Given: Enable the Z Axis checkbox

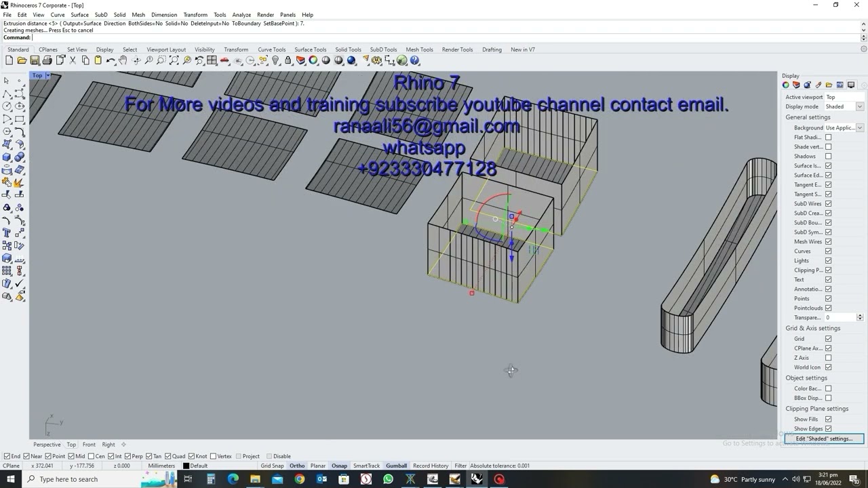Looking at the screenshot, I should [828, 357].
